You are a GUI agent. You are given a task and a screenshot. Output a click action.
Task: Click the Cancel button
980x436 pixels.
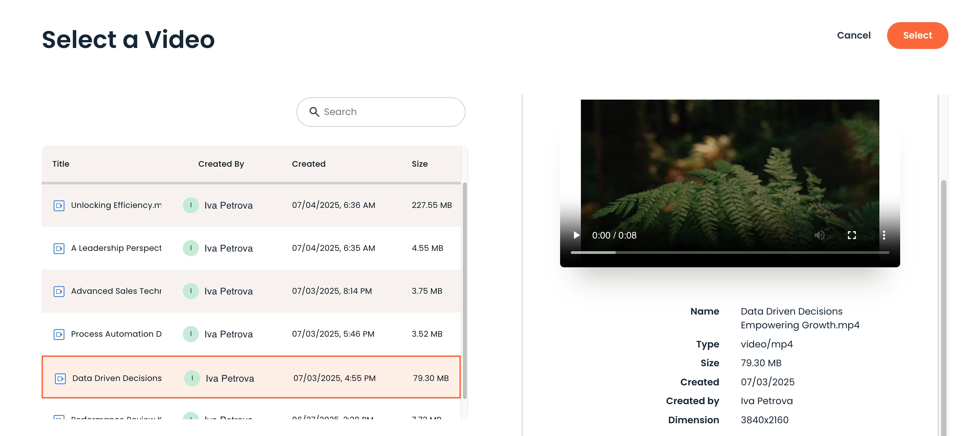(853, 35)
